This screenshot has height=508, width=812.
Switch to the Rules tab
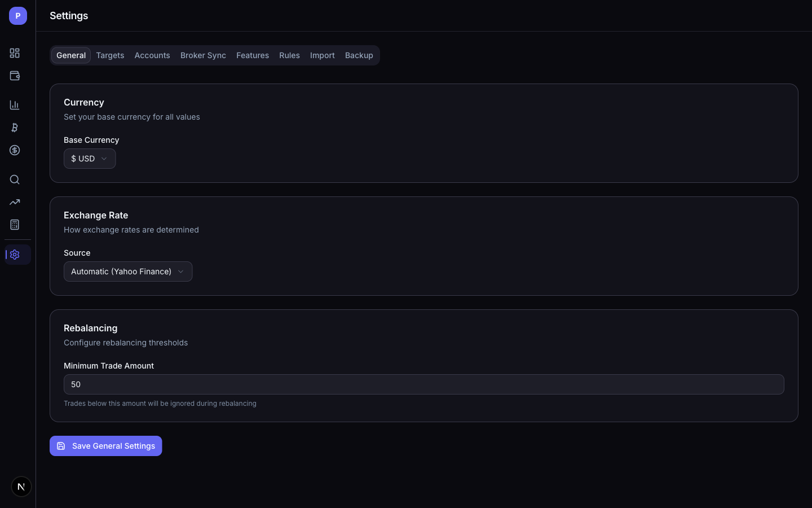(289, 55)
